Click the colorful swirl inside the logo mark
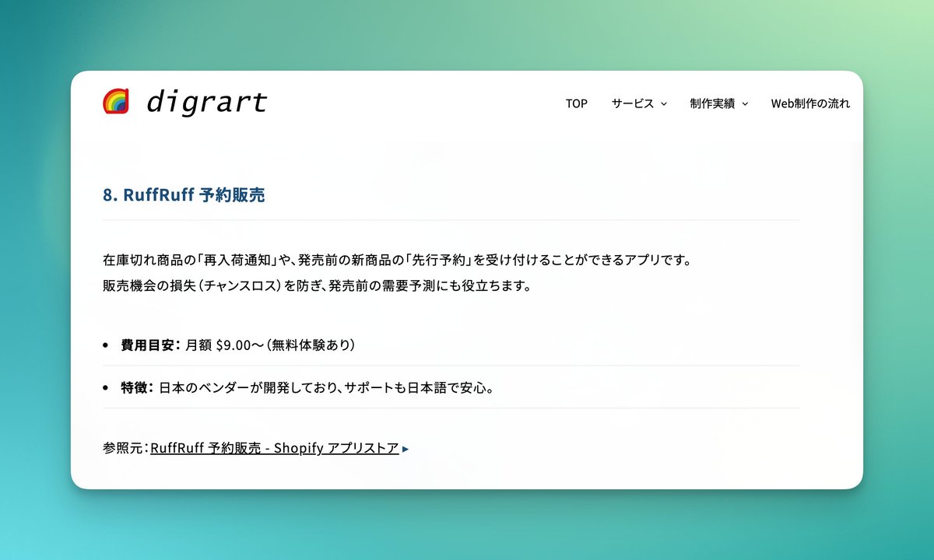Image resolution: width=934 pixels, height=560 pixels. (115, 101)
